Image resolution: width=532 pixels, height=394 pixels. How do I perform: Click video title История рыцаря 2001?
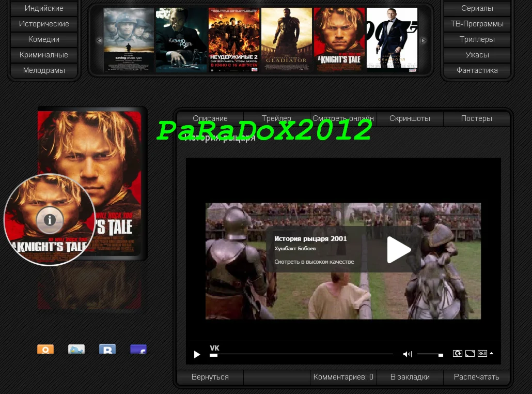310,238
